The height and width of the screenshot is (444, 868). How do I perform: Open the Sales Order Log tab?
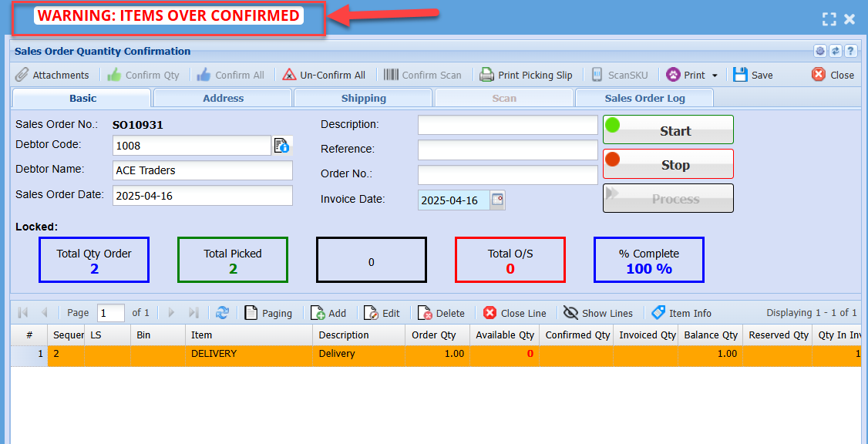point(645,98)
